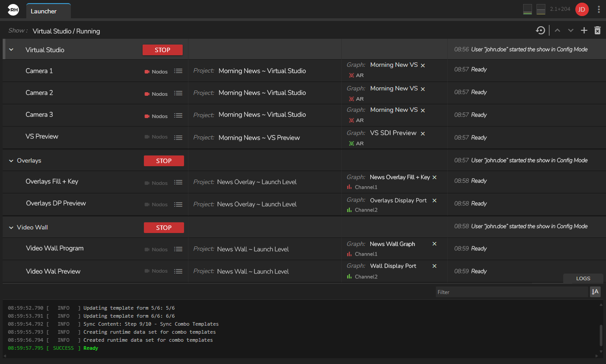606x364 pixels.
Task: Click the delete trash icon in header
Action: click(598, 30)
